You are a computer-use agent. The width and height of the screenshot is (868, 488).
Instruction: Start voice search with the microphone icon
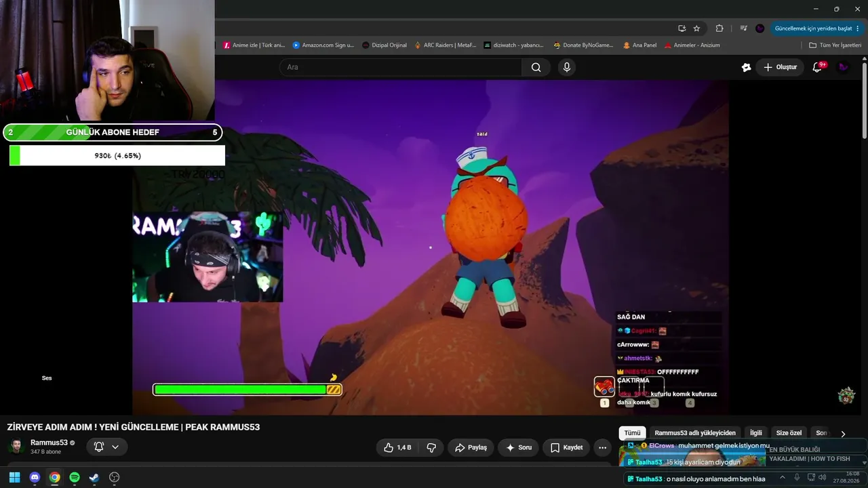(567, 67)
